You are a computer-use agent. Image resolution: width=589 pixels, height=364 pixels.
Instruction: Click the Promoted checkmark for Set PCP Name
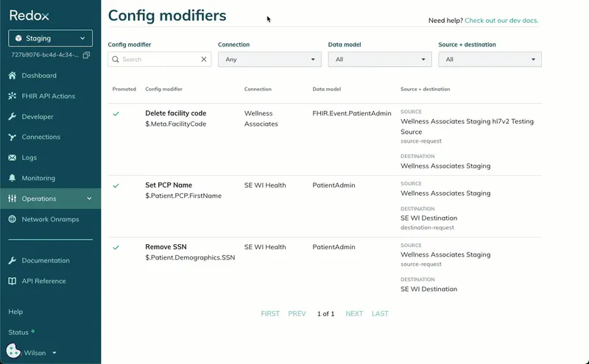[x=116, y=186]
